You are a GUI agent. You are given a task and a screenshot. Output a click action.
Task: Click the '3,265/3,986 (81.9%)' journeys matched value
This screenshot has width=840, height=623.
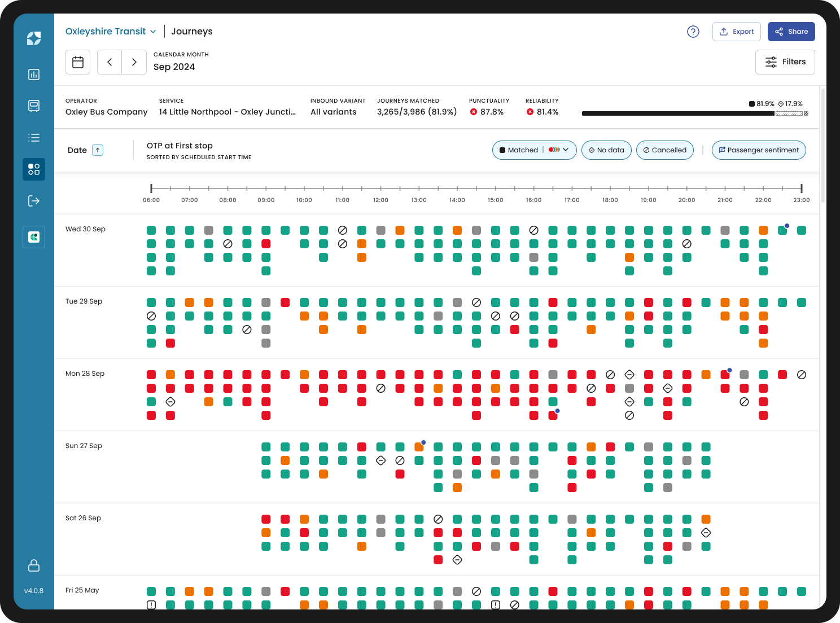coord(417,112)
